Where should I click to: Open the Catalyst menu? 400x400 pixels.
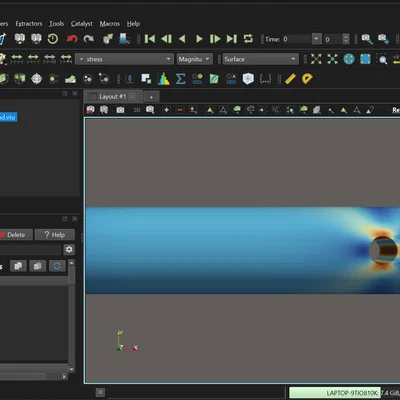coord(82,24)
